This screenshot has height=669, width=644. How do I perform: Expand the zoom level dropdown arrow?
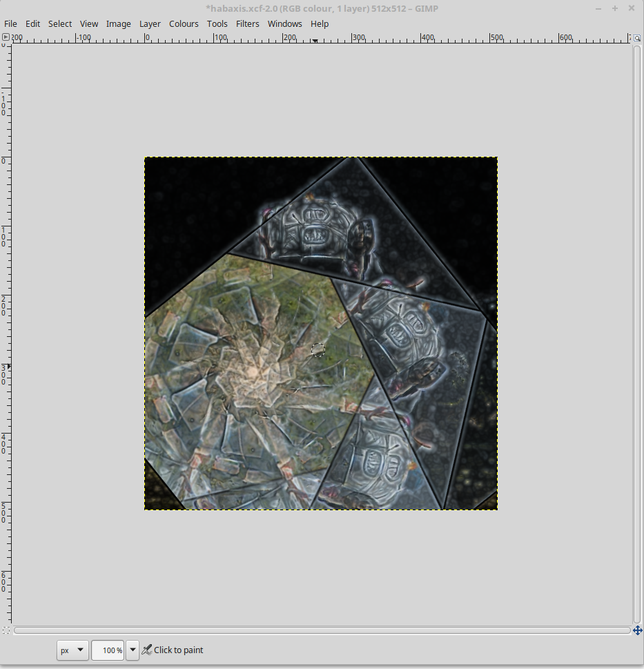132,650
